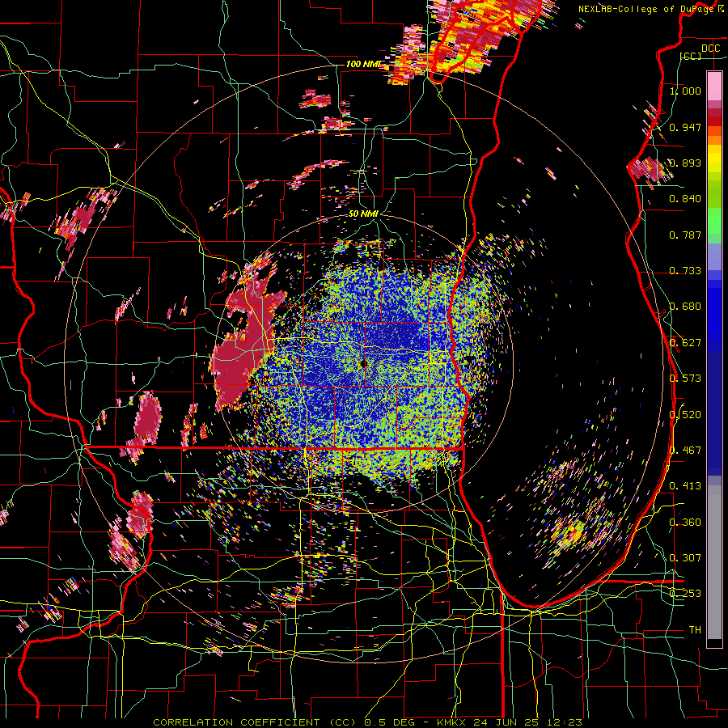Click the 0.733 legend value
Screen dimensions: 728x728
pos(685,270)
